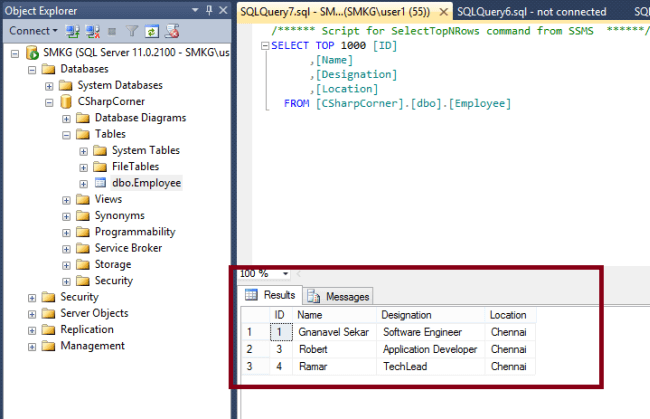The height and width of the screenshot is (419, 650).
Task: Collapse the CSharpCorner database node
Action: tap(49, 102)
